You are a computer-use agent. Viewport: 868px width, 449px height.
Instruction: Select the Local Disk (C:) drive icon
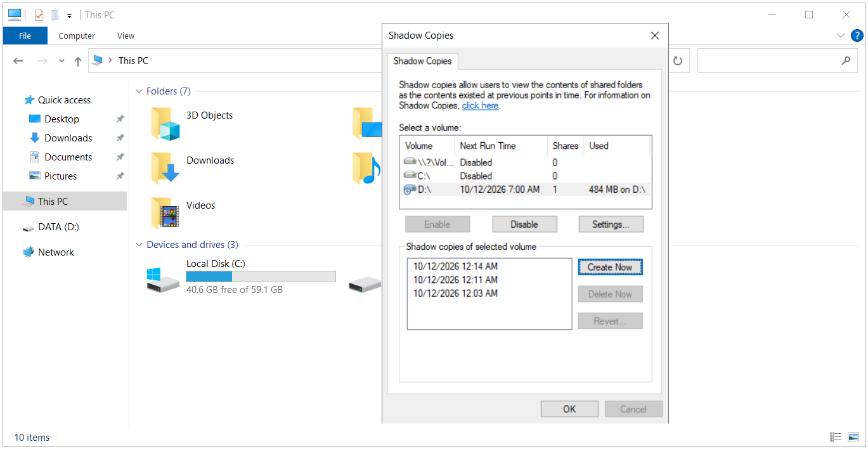pos(163,280)
